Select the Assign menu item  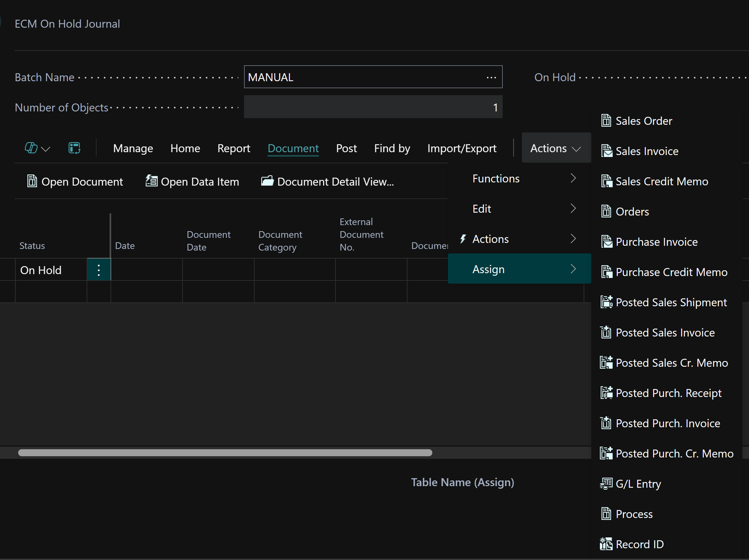(x=519, y=269)
